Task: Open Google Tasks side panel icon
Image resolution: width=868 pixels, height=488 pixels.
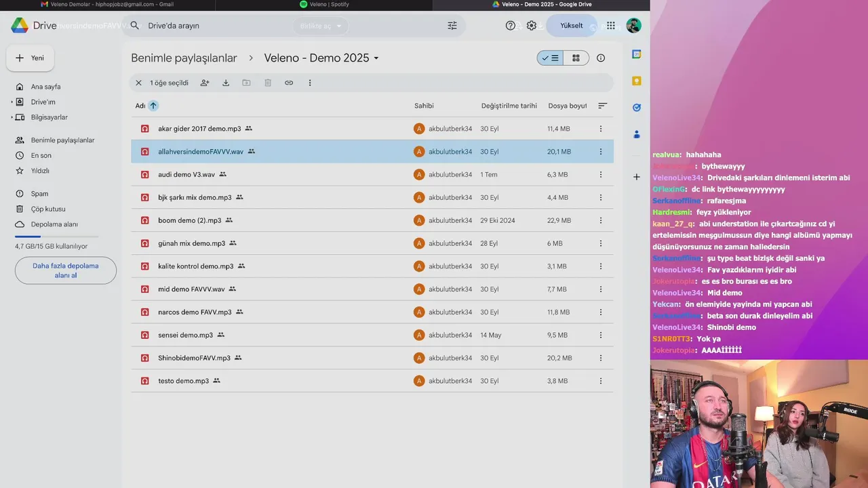Action: coord(637,107)
